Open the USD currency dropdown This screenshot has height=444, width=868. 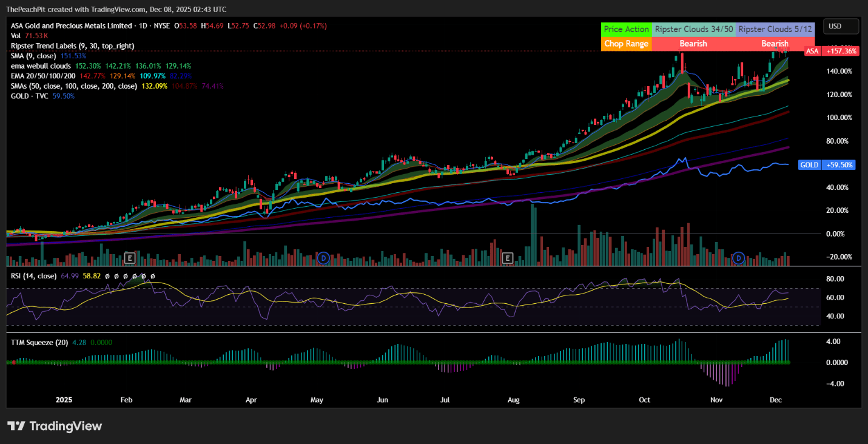pyautogui.click(x=841, y=26)
